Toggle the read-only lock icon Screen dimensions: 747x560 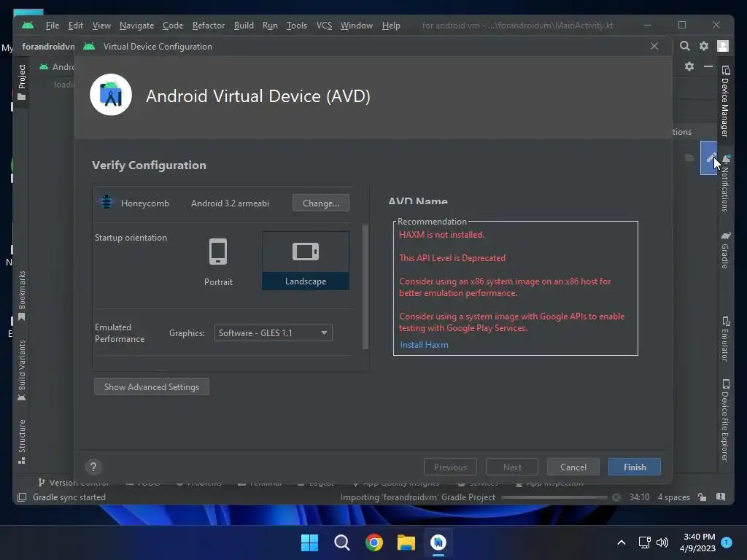[x=703, y=497]
